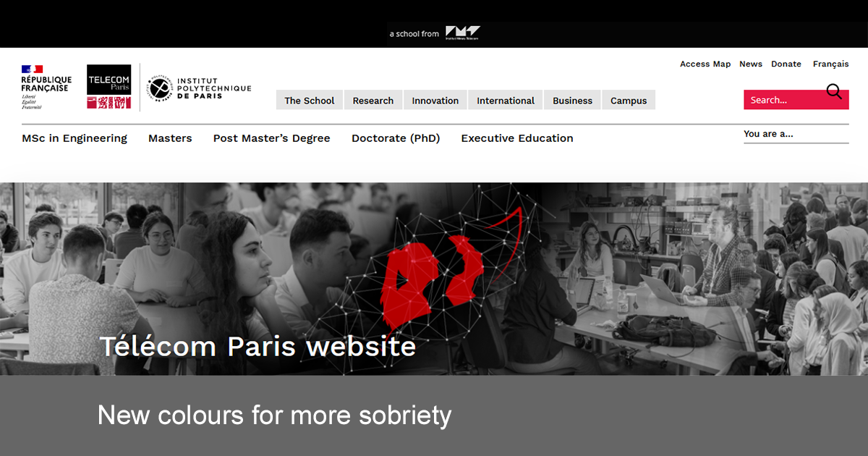
Task: Switch language to Français
Action: [x=830, y=64]
